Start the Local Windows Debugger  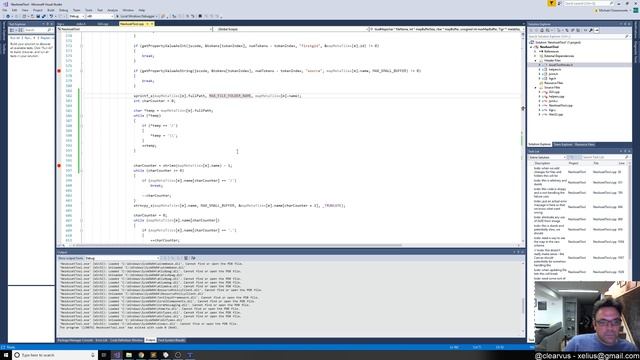[x=137, y=16]
